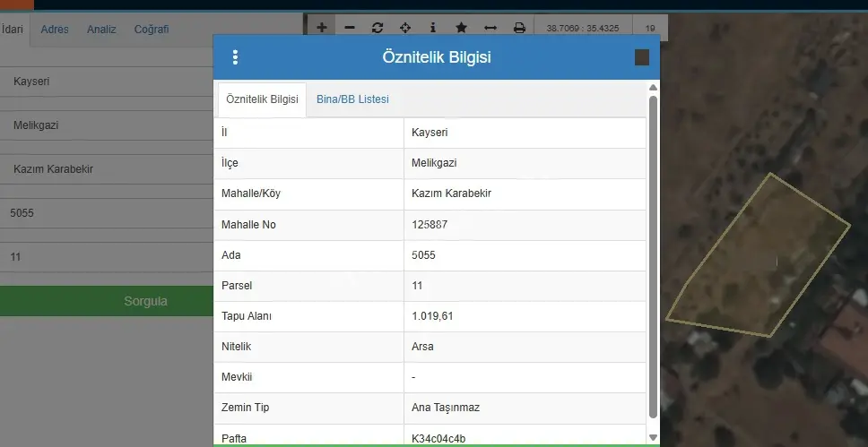Screen dimensions: 868x447
Task: Open the İdari tab
Action: (x=13, y=29)
